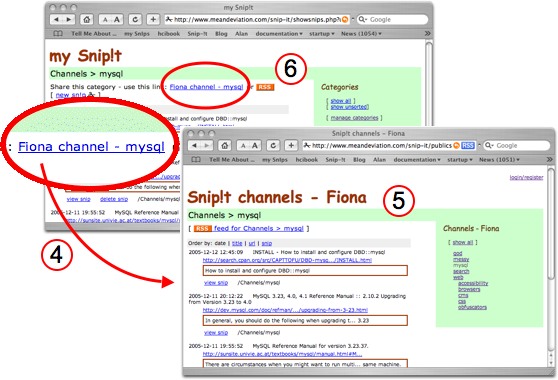
Task: Click orange RSS icon beside Fiona channel link
Action: (x=265, y=87)
